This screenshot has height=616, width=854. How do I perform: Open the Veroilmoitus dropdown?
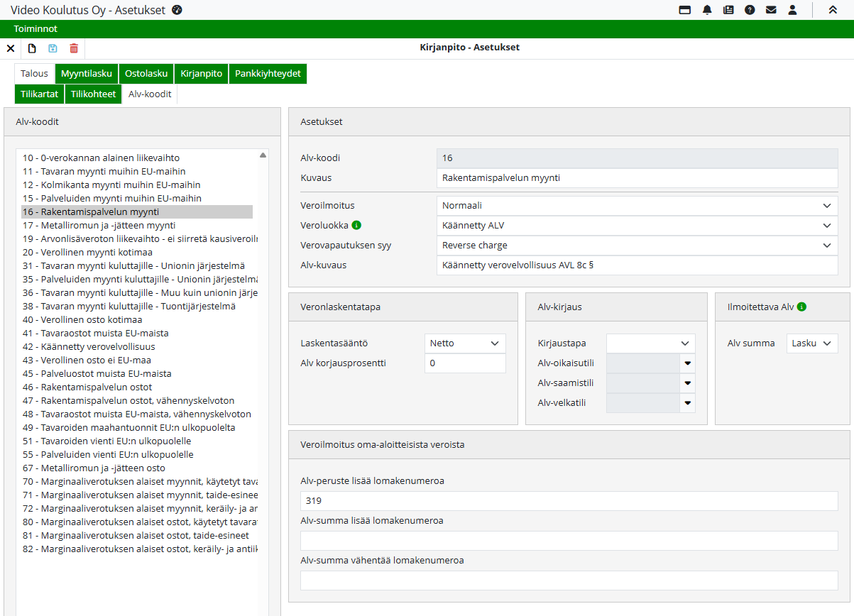coord(637,206)
